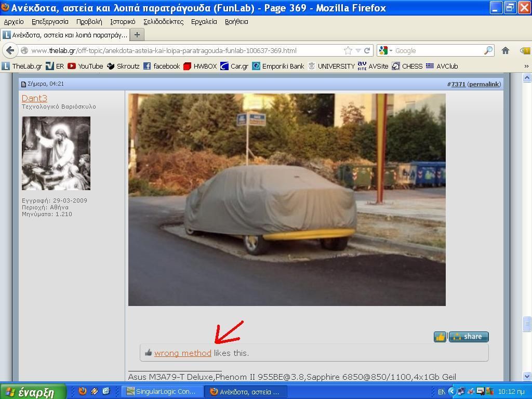The height and width of the screenshot is (399, 532).
Task: Click the Home icon in the navigation bar
Action: [x=505, y=50]
